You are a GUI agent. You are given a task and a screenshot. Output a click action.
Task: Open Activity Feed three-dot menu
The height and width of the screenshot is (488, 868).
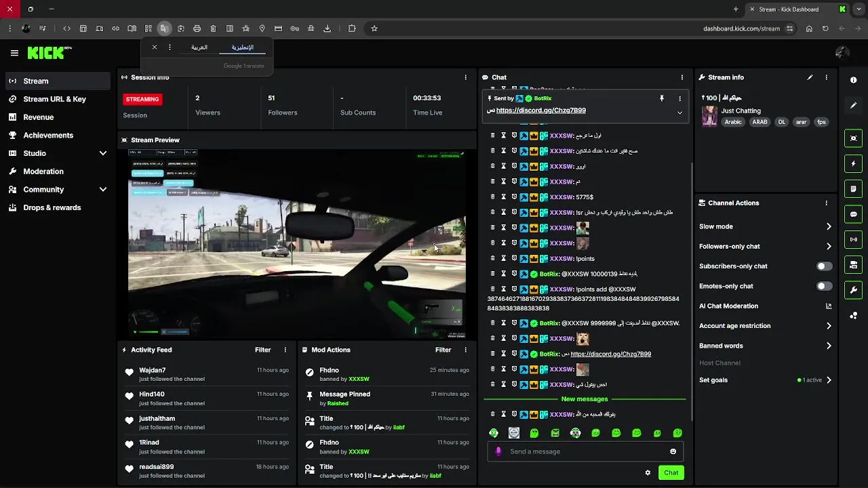coord(285,350)
